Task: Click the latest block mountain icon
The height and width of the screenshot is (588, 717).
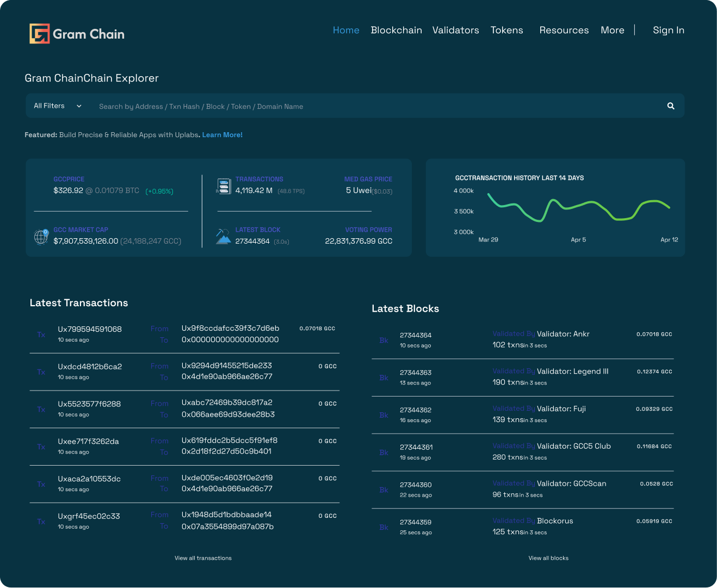Action: (x=223, y=237)
